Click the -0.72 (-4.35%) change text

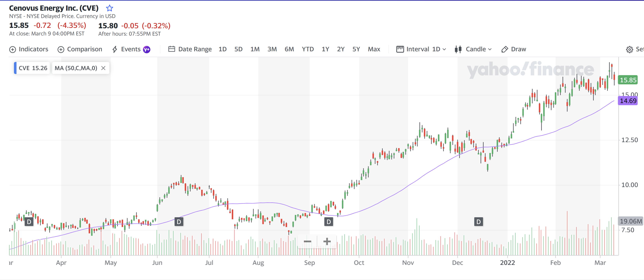click(60, 25)
